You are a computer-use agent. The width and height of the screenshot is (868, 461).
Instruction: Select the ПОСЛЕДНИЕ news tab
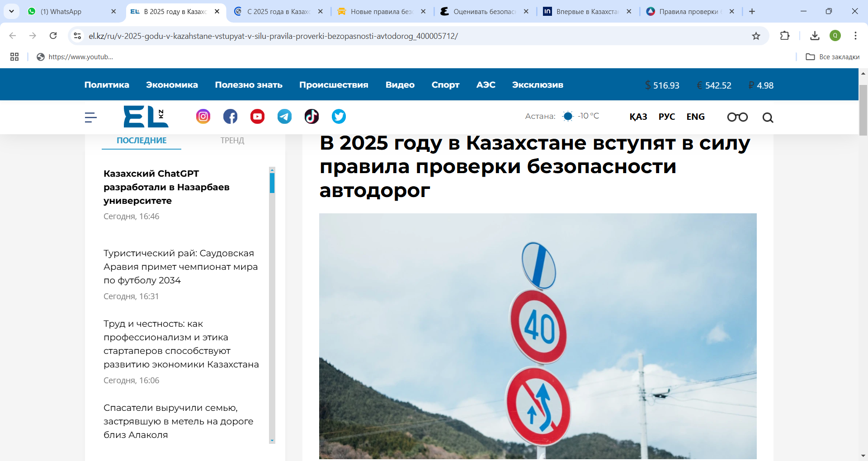(142, 141)
